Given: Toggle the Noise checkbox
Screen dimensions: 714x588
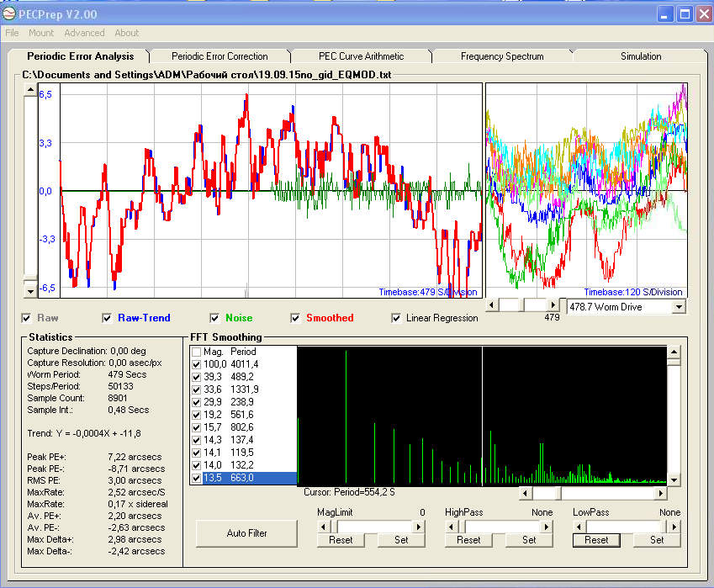Looking at the screenshot, I should click(214, 318).
